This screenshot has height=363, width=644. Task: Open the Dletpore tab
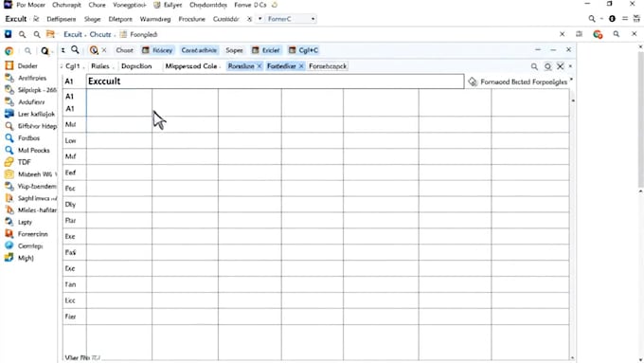[120, 19]
